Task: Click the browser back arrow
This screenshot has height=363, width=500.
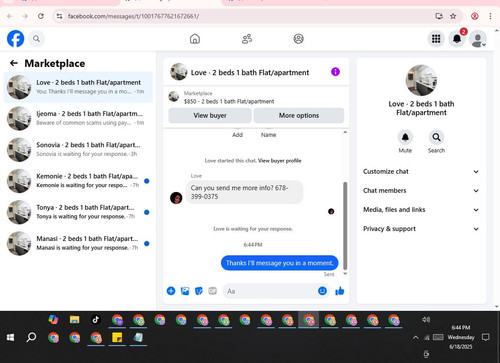Action: [10, 16]
